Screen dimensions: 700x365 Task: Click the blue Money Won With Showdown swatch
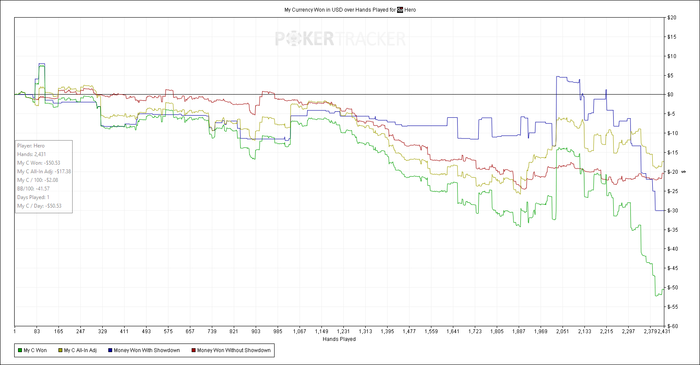click(110, 350)
